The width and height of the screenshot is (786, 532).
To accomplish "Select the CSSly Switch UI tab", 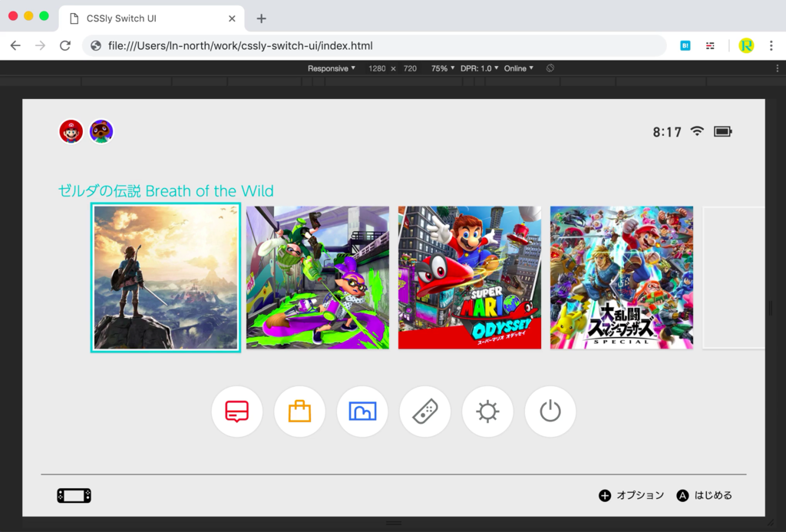I will coord(150,18).
